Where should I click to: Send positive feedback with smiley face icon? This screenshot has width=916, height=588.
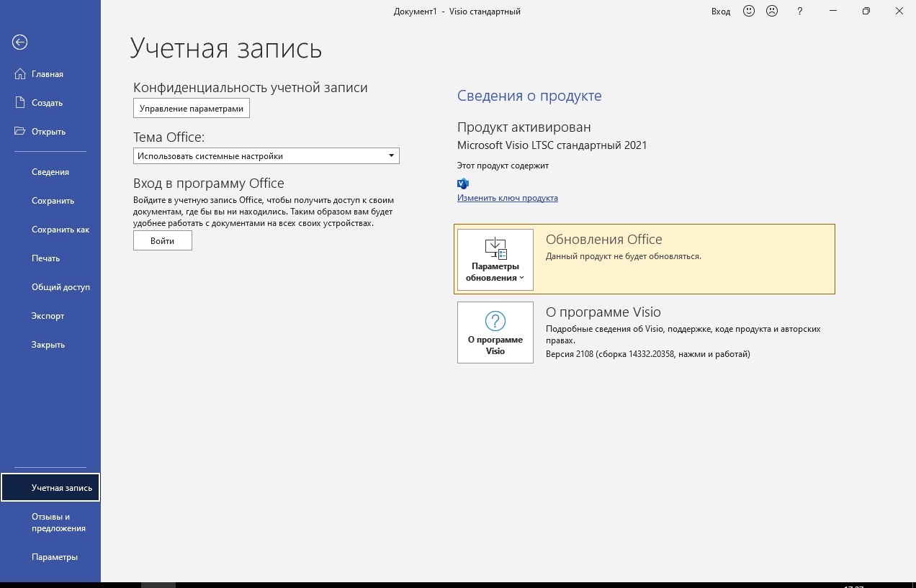(749, 11)
